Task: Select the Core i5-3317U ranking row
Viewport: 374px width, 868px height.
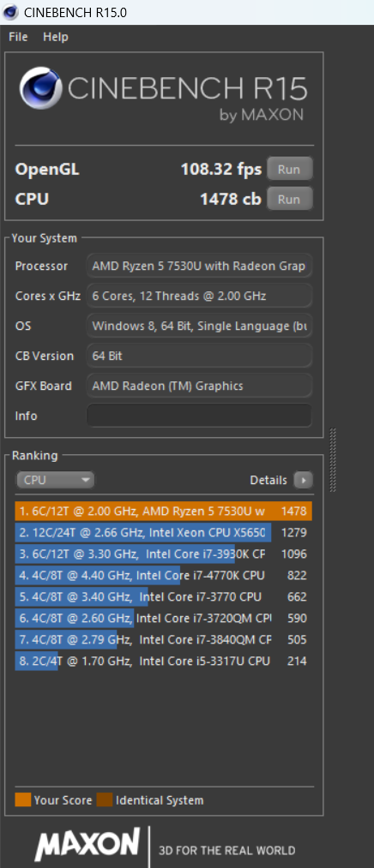Action: pyautogui.click(x=164, y=661)
